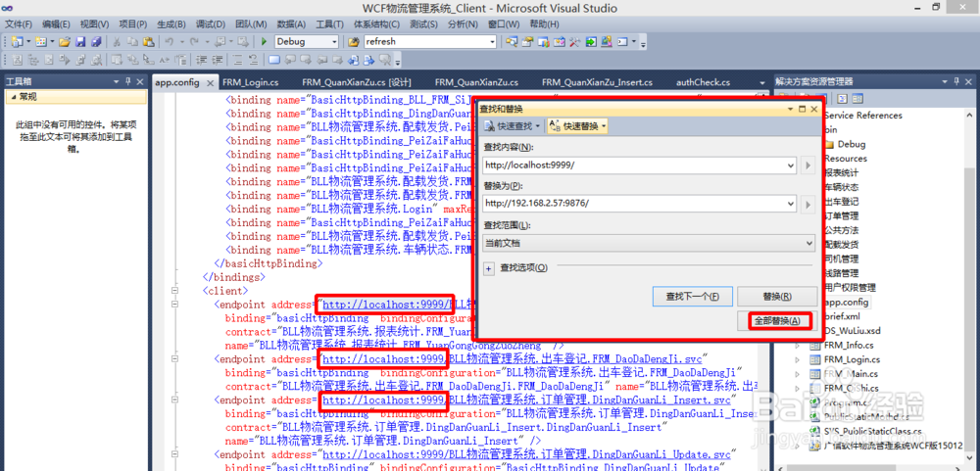The height and width of the screenshot is (471, 980).
Task: Click the Quick Find icon in dialog
Action: pos(489,125)
